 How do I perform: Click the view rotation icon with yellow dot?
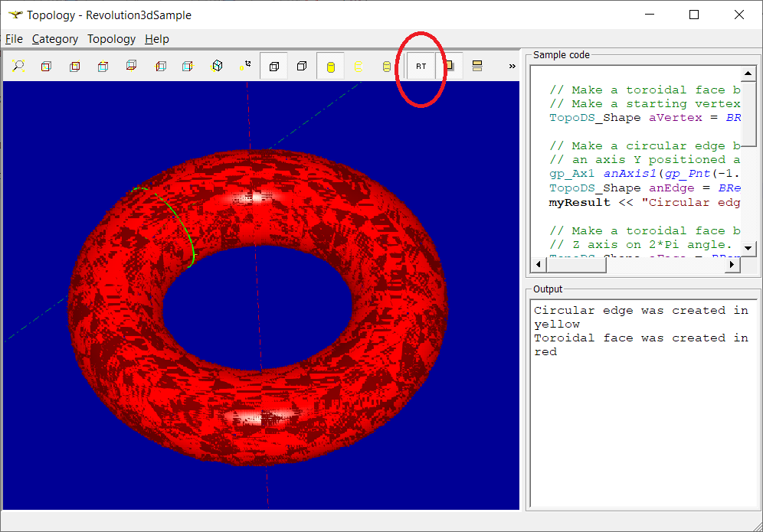(245, 67)
